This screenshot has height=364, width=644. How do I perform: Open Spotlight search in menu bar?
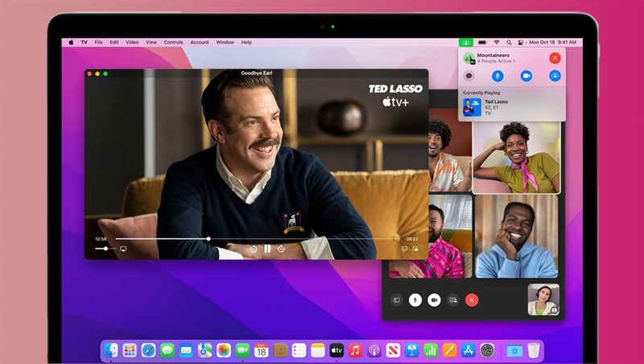(x=509, y=43)
